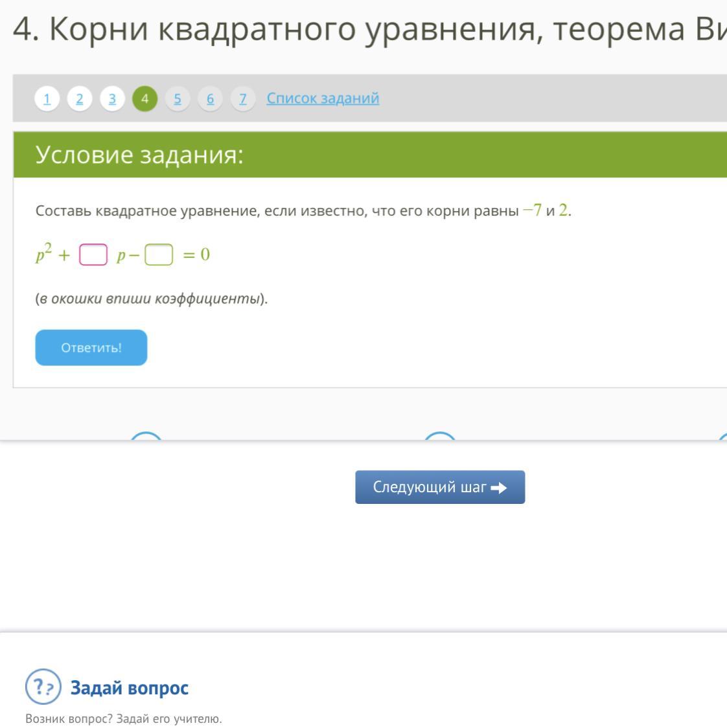The height and width of the screenshot is (728, 727).
Task: Click the Возник вопрос? Задай его учителю text
Action: coord(123,719)
